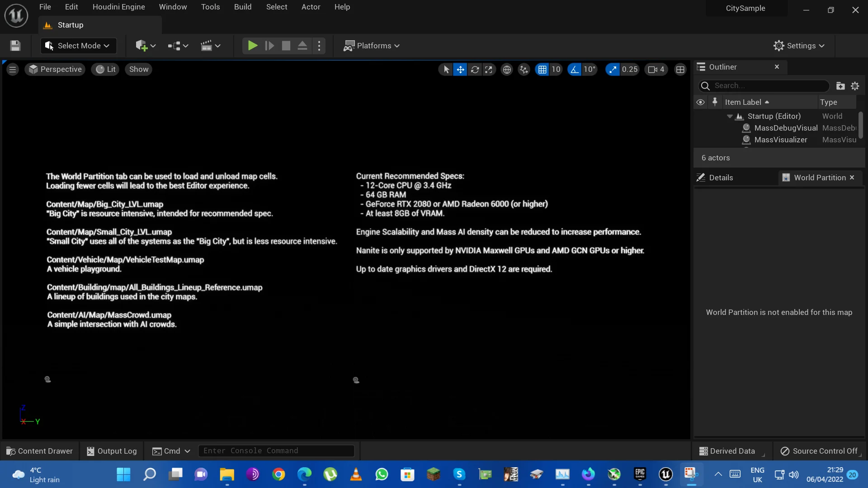Open the Platforms dropdown
This screenshot has width=868, height=488.
coord(372,46)
